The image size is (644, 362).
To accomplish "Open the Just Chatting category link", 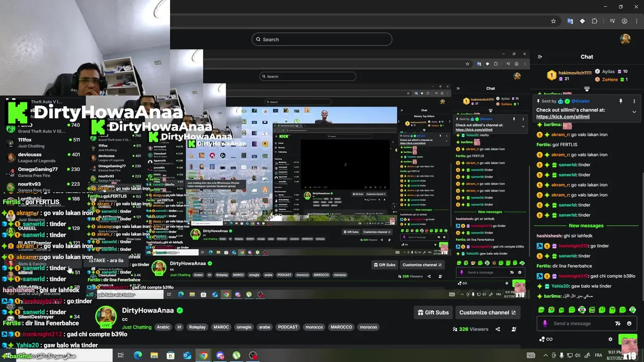I will point(137,327).
